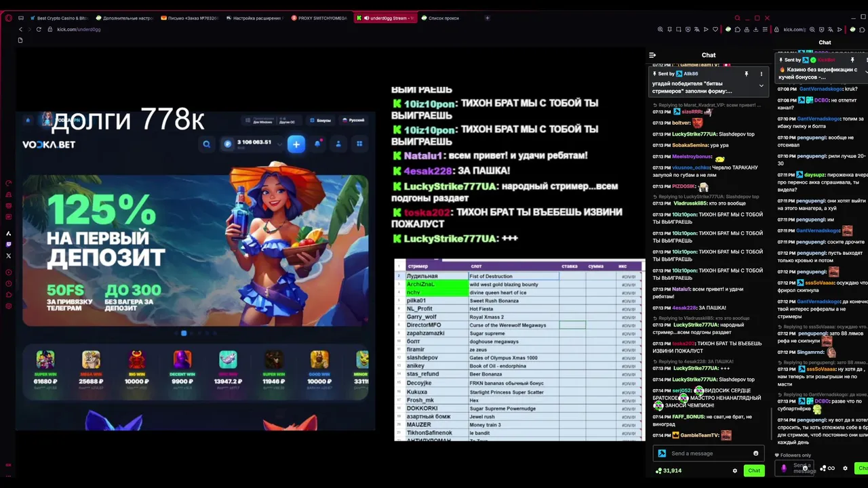Open the Русский language selector
The height and width of the screenshot is (488, 868).
(353, 121)
